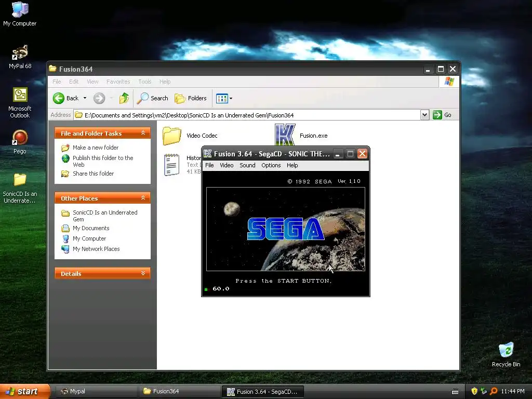Click the Fusion364 title bar folder icon
This screenshot has width=532, height=399.
52,69
